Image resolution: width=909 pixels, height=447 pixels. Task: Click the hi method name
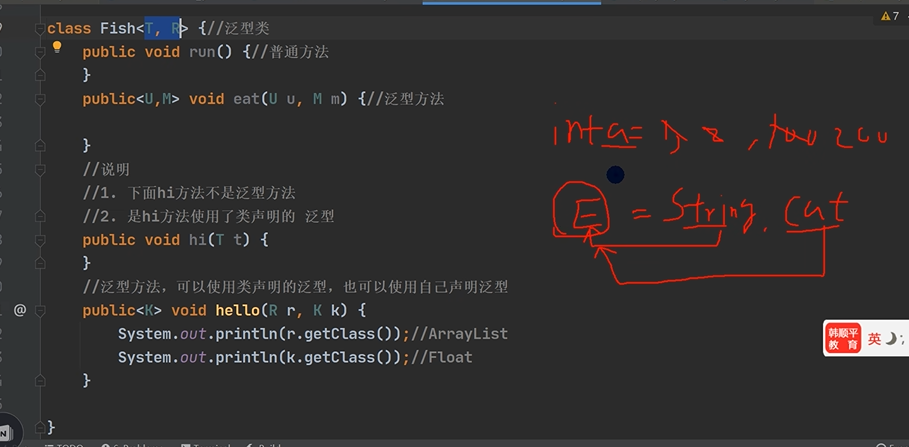[198, 240]
